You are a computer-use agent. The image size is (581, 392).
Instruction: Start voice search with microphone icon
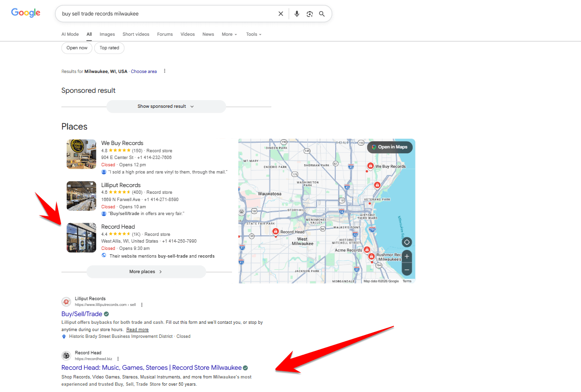point(297,14)
